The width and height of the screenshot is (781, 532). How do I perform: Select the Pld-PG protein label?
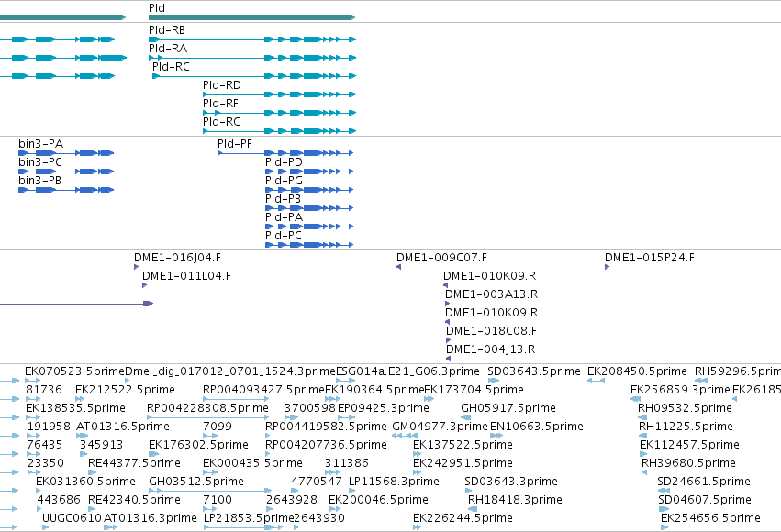coord(284,181)
